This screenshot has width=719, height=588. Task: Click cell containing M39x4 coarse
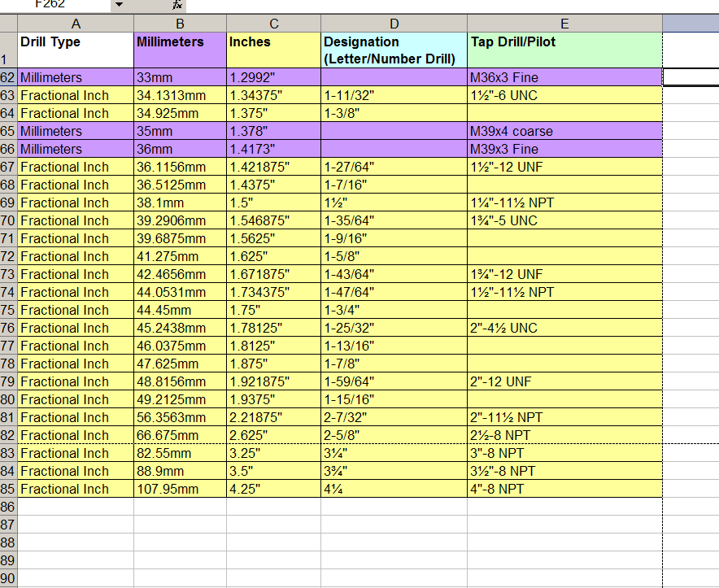coord(565,131)
